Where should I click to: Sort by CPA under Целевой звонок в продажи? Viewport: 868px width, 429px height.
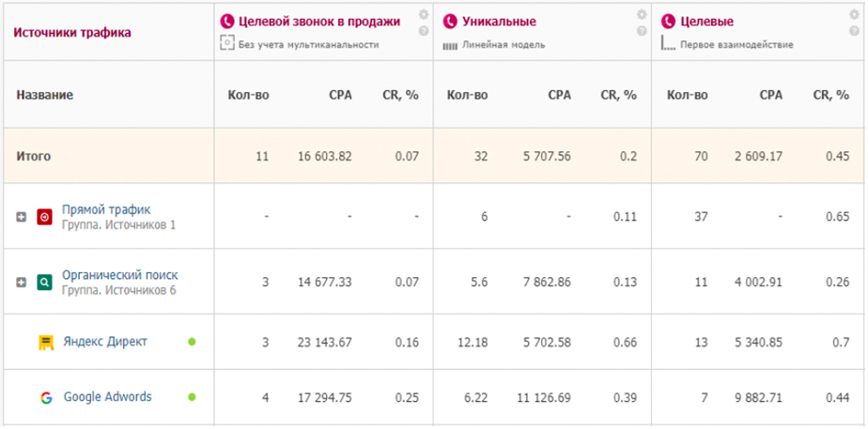point(340,95)
